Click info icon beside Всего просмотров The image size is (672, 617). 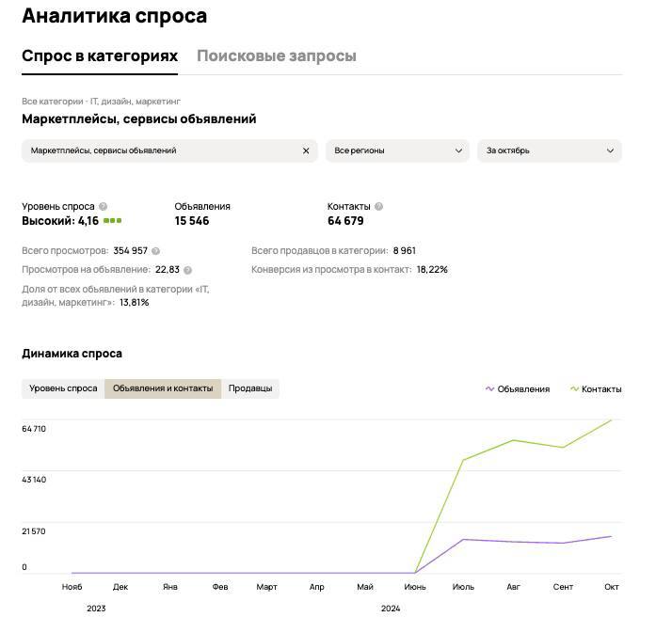coord(156,251)
